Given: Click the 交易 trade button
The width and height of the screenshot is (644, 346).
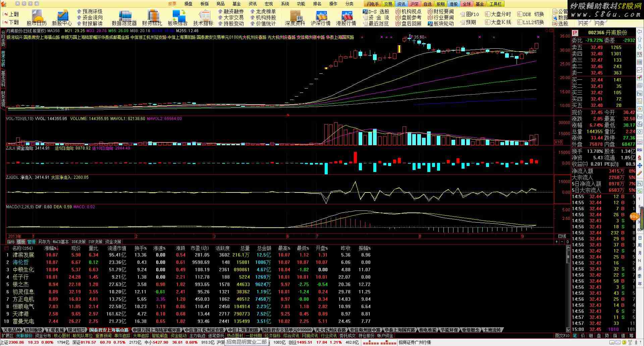Looking at the screenshot, I should [x=388, y=4].
